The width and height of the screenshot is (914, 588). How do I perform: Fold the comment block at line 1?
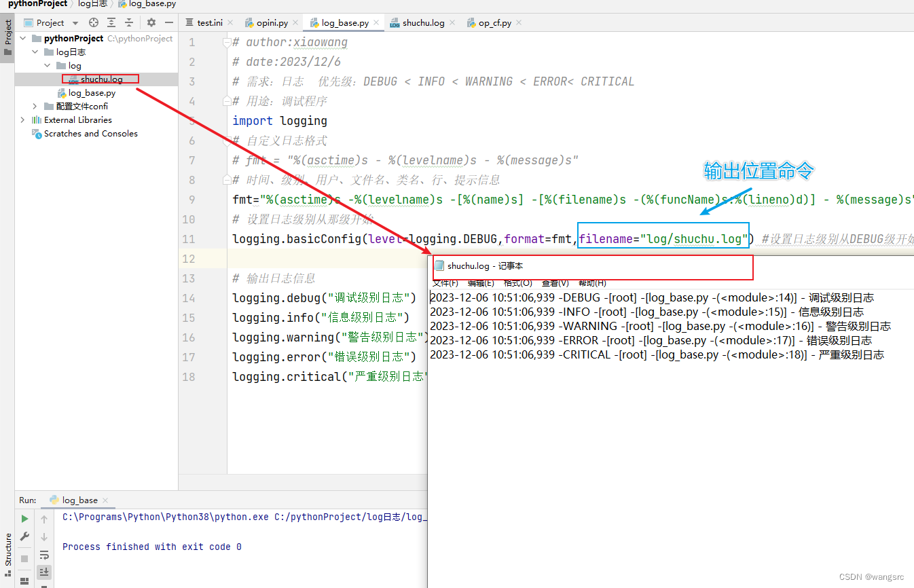(227, 42)
